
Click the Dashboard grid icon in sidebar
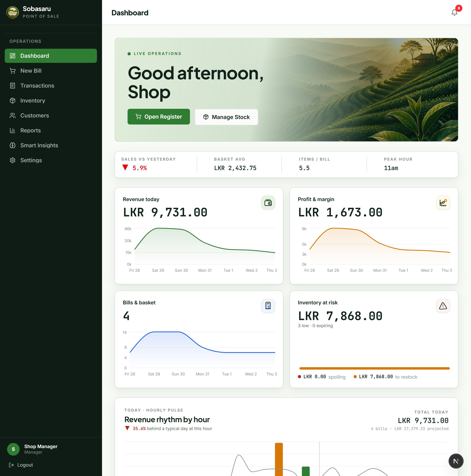coord(13,56)
